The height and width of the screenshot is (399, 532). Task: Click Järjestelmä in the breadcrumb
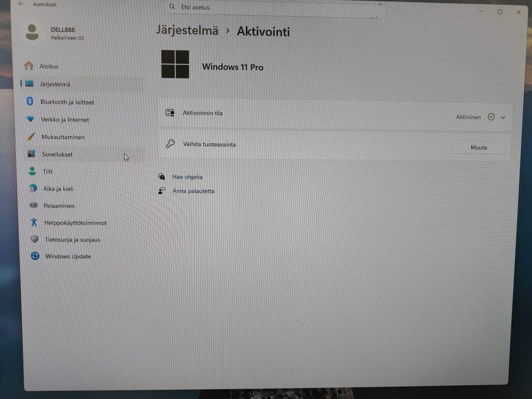tap(187, 31)
